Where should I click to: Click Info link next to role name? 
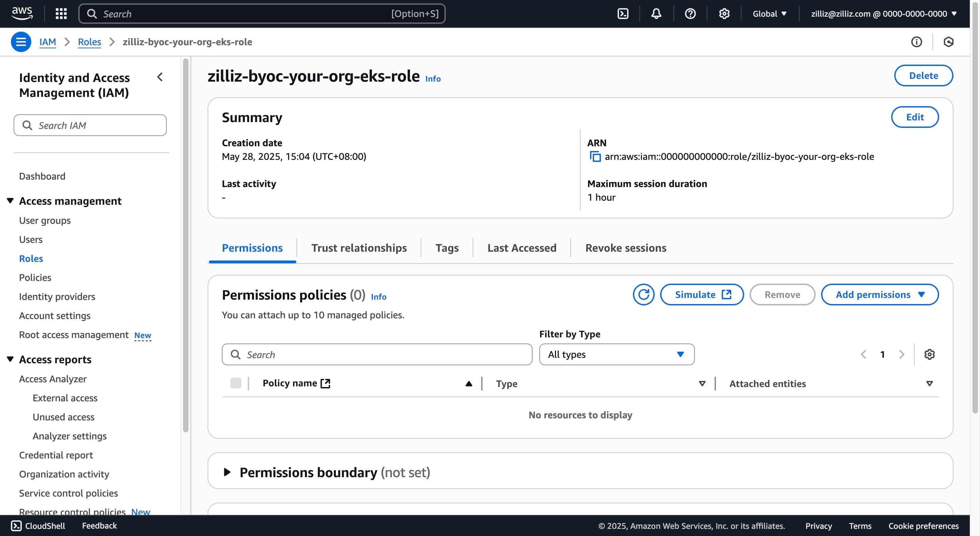click(433, 79)
